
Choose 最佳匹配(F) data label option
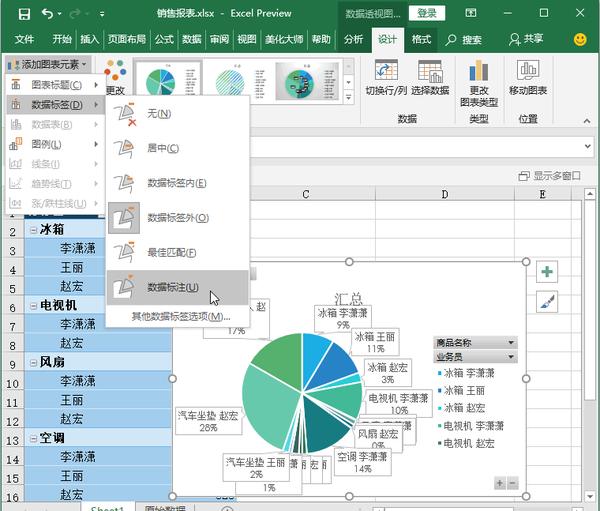tap(178, 253)
